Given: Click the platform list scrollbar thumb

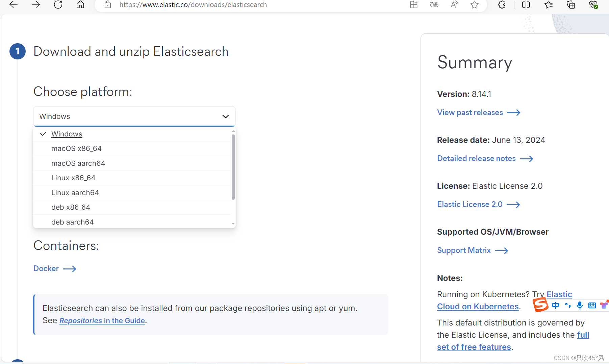Looking at the screenshot, I should [233, 167].
